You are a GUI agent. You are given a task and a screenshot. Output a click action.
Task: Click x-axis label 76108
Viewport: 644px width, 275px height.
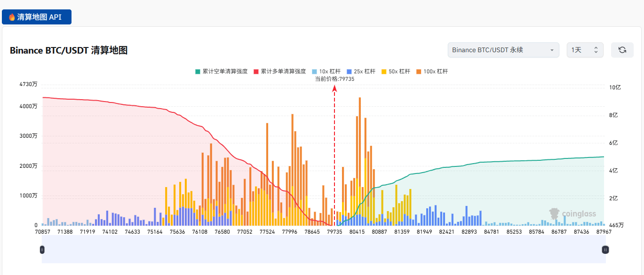pos(200,232)
